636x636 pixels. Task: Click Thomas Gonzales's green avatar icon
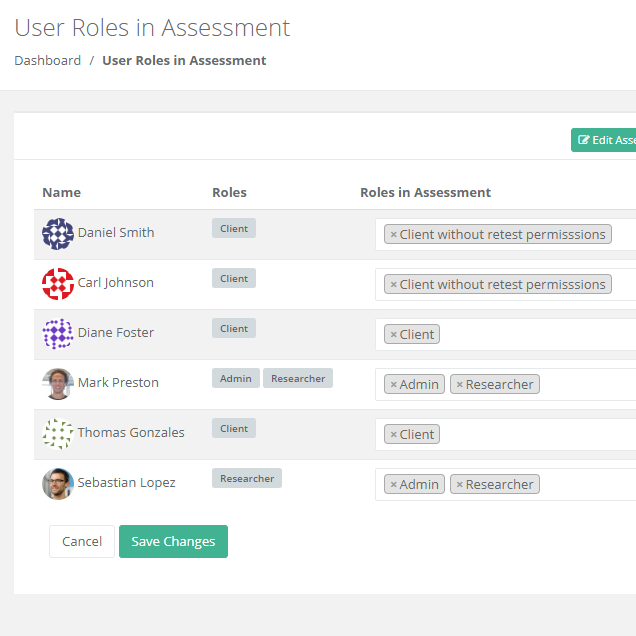click(58, 434)
